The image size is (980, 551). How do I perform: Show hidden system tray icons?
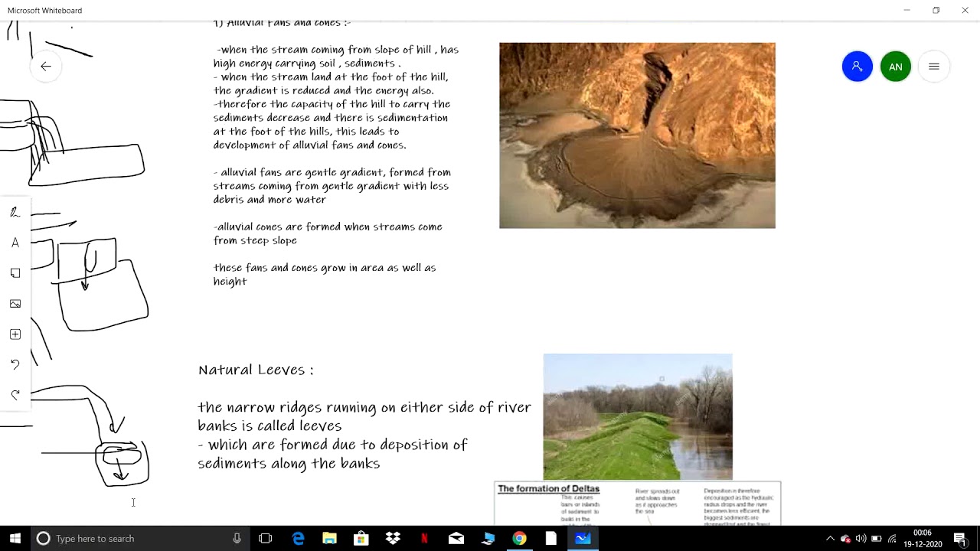(x=830, y=539)
